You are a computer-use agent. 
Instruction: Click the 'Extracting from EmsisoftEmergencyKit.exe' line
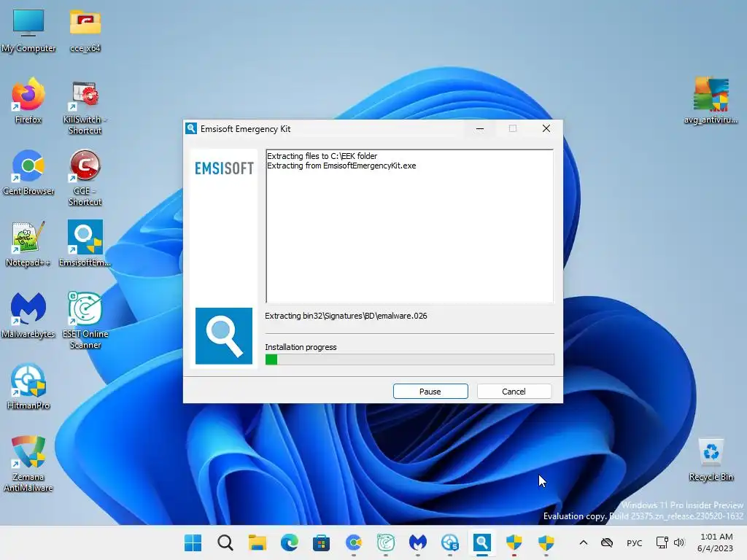tap(341, 166)
